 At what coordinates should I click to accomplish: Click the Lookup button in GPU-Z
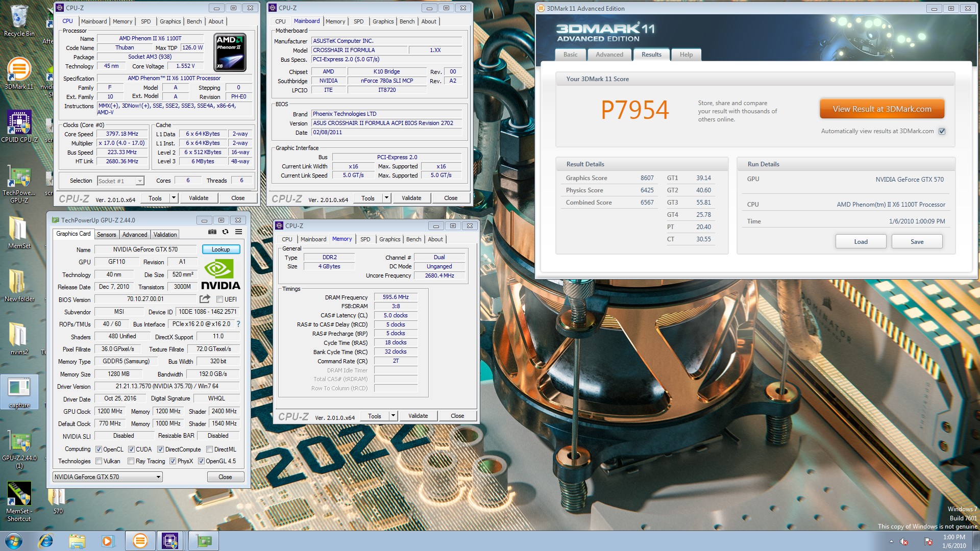coord(220,249)
